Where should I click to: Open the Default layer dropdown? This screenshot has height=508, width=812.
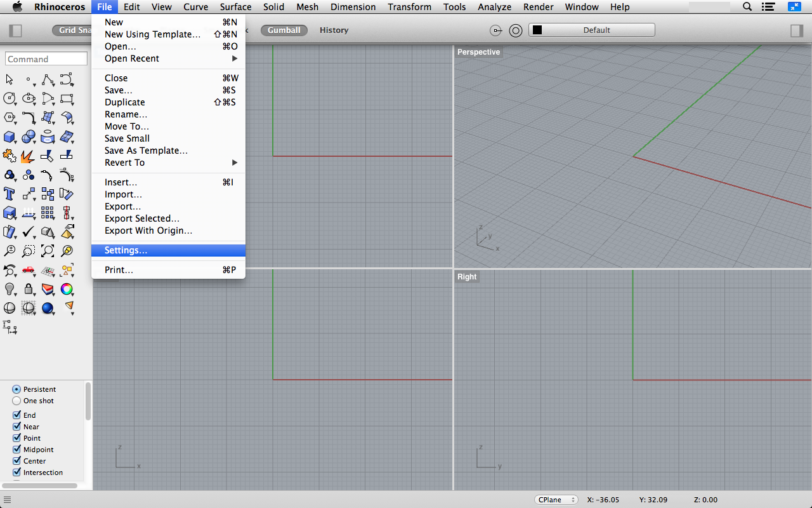pyautogui.click(x=592, y=30)
